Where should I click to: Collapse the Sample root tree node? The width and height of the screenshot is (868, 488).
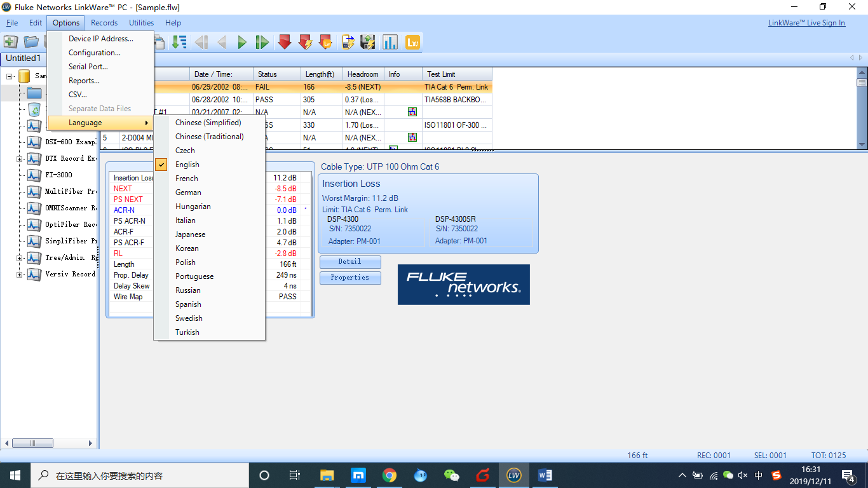(10, 76)
